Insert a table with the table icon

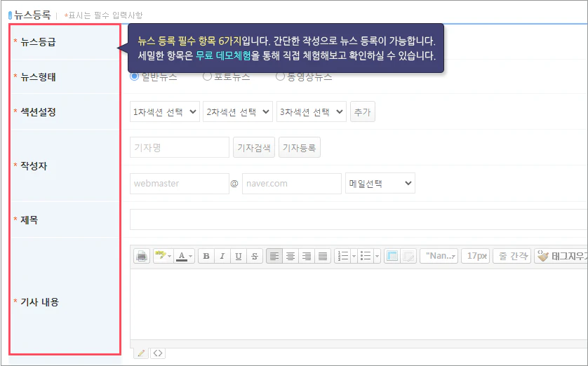pyautogui.click(x=392, y=256)
